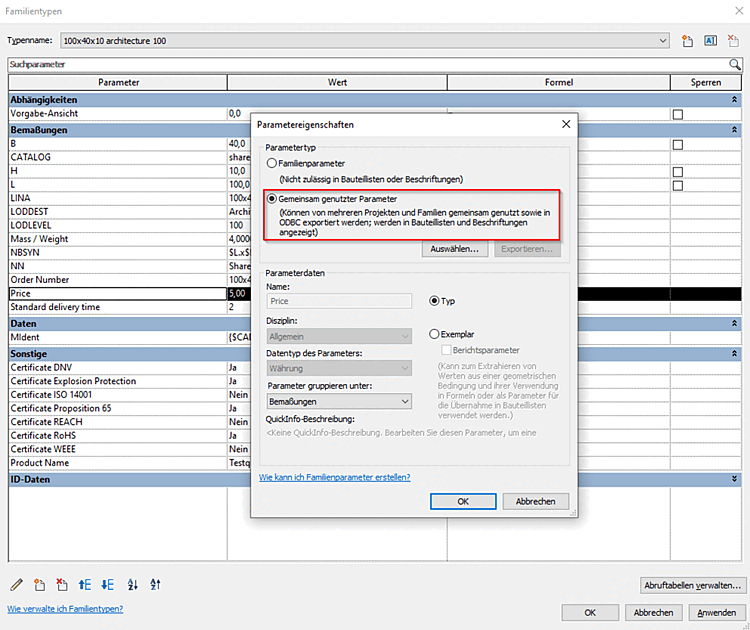
Task: Click the Suchparameter search field
Action: tap(368, 64)
